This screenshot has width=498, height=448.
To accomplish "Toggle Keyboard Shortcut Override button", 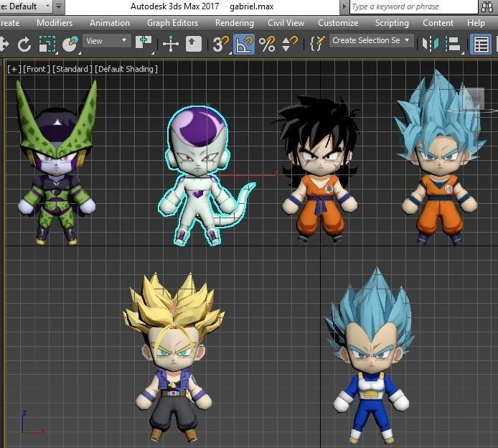I will pyautogui.click(x=194, y=44).
